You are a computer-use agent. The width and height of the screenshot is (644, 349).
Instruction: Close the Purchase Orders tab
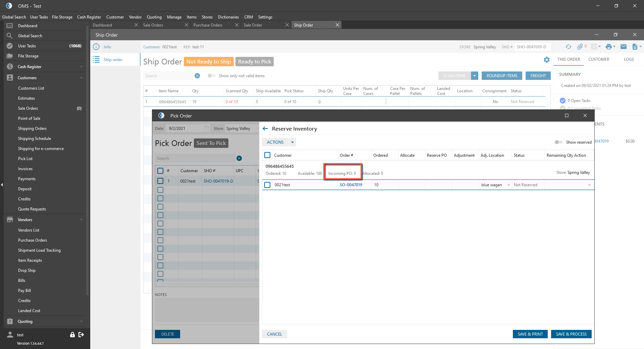[x=237, y=25]
